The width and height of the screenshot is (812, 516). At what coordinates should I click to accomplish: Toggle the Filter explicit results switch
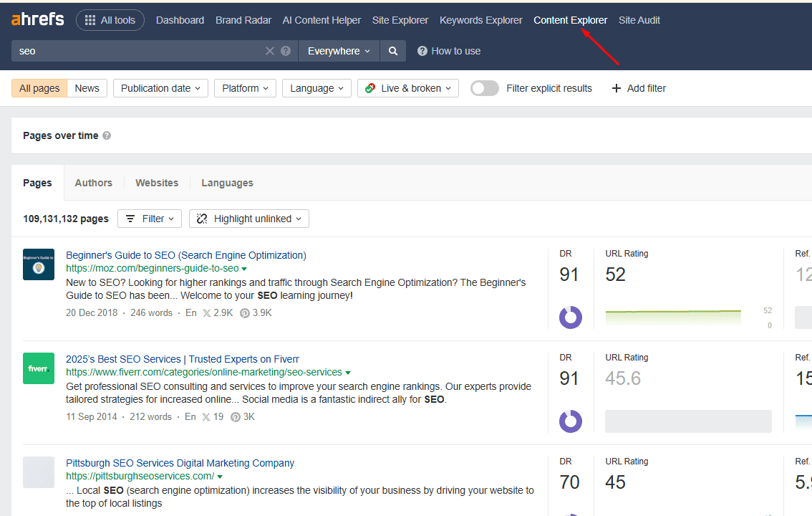(485, 88)
